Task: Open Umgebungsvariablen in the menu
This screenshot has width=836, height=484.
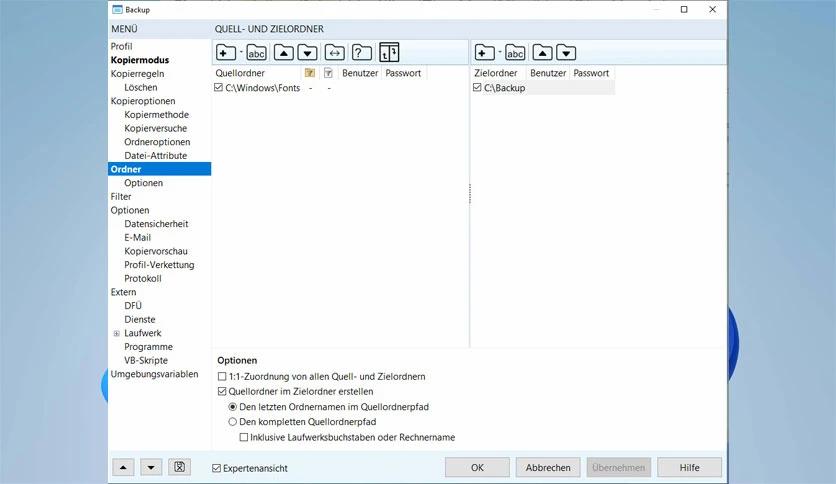Action: (x=155, y=374)
